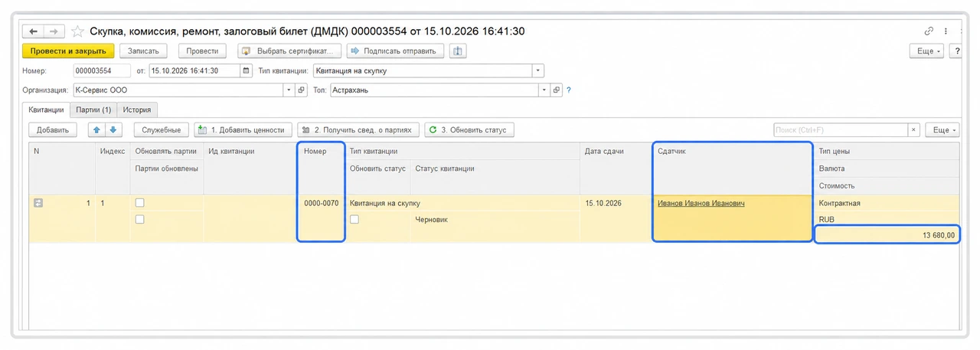Click into the date field 15.10.2026 16:41:30
This screenshot has width=980, height=350.
194,70
